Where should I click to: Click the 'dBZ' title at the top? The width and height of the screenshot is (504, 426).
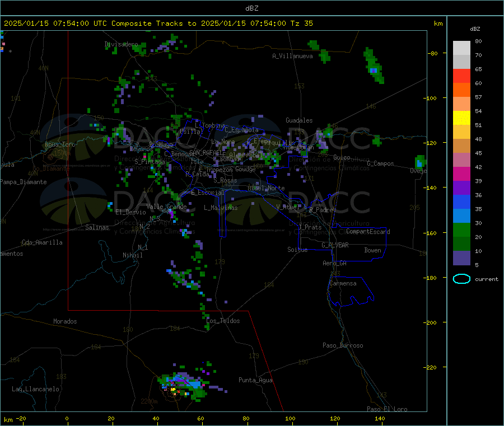251,8
